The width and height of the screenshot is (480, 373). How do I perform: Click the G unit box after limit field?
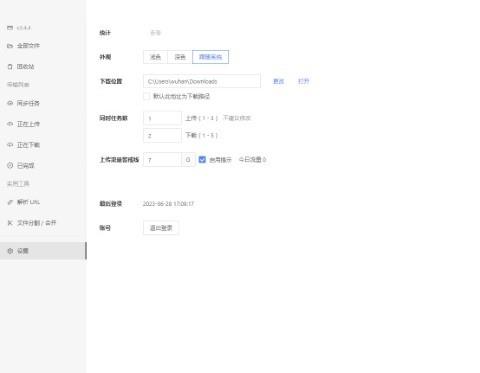click(x=188, y=160)
